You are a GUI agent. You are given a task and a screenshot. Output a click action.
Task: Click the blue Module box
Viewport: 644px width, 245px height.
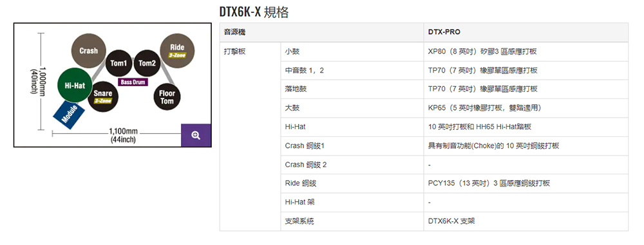pos(69,114)
